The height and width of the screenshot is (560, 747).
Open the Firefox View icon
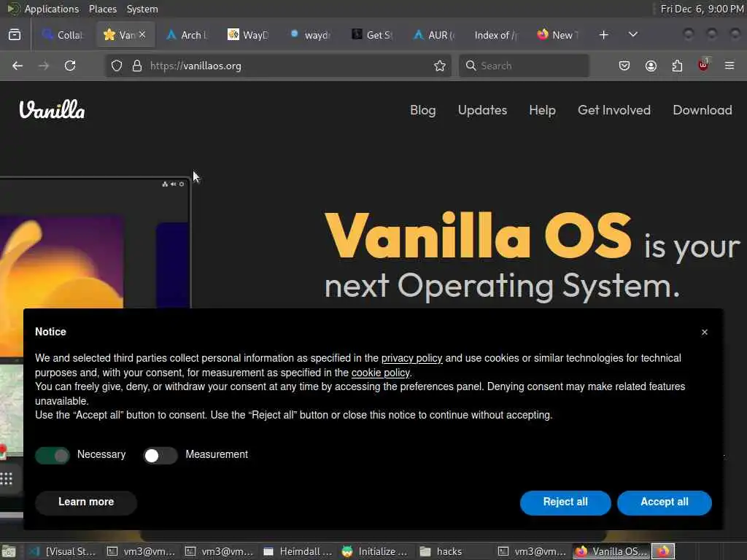point(15,35)
